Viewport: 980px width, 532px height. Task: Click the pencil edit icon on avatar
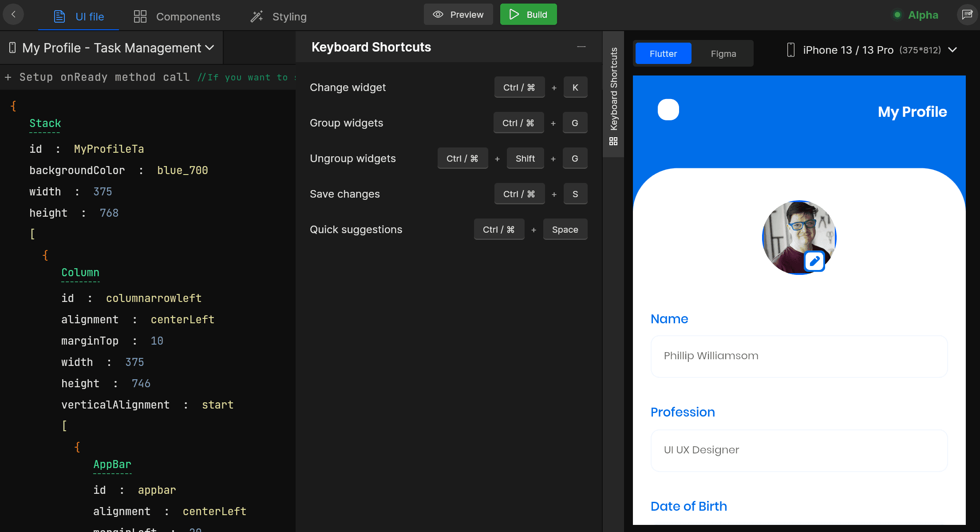pyautogui.click(x=814, y=261)
